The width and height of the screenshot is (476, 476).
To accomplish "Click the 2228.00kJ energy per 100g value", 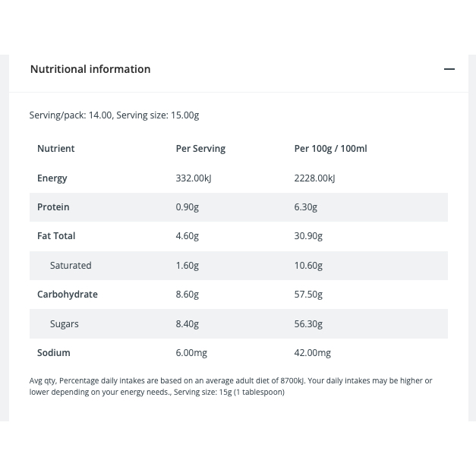I will [314, 178].
